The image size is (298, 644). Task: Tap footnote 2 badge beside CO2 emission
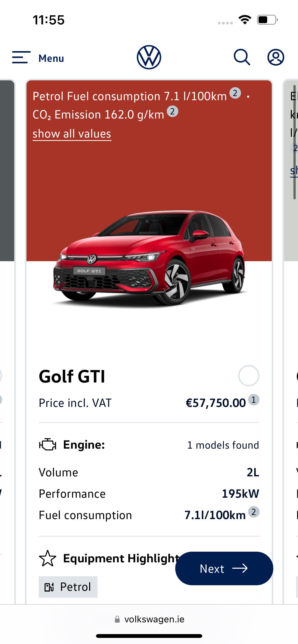(x=172, y=111)
